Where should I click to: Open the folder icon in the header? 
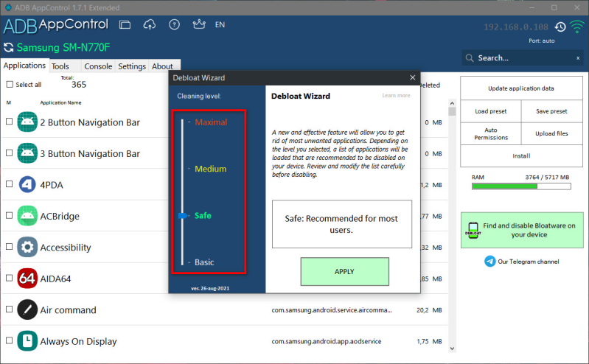(x=125, y=24)
